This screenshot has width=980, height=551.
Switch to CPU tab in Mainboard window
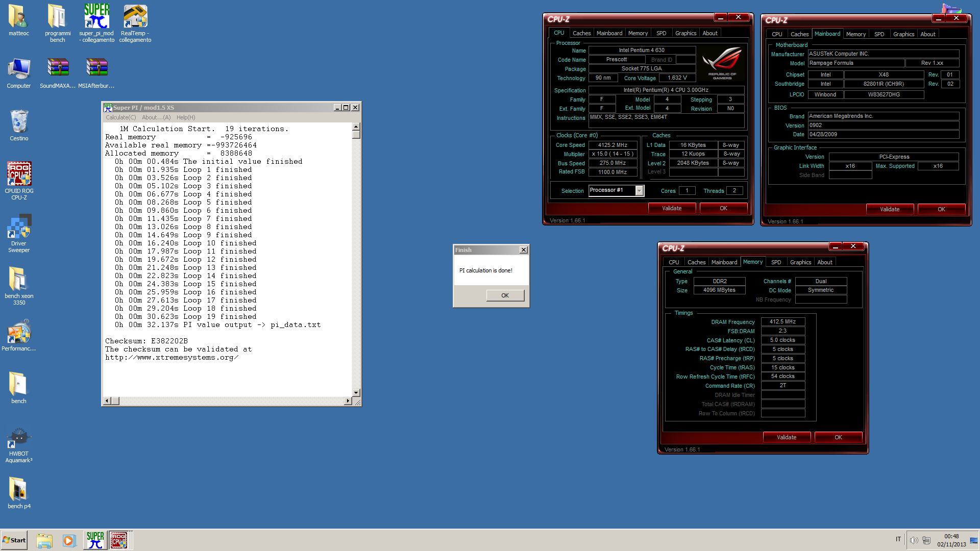point(777,34)
